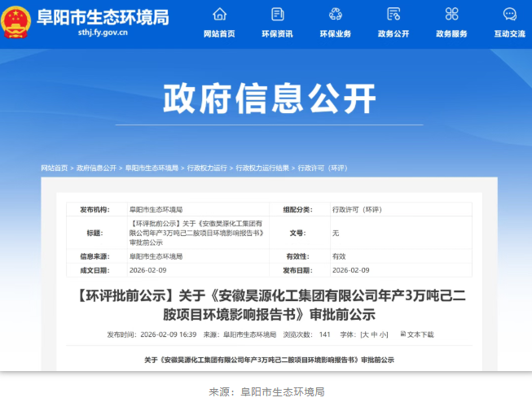Click the bold centered subtitle line
This screenshot has width=532, height=402.
pos(270,360)
